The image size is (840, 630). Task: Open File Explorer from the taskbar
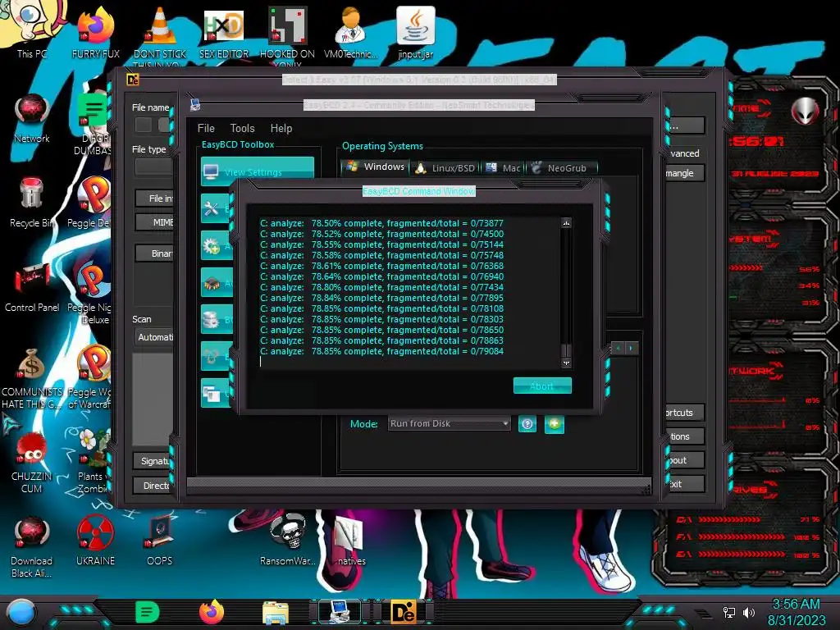point(276,612)
